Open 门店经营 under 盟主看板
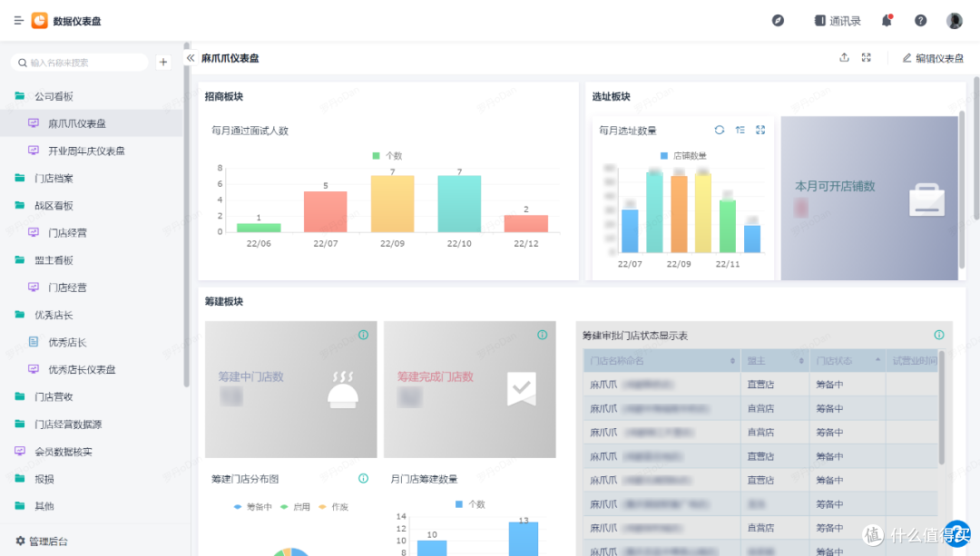The width and height of the screenshot is (980, 556). point(92,288)
